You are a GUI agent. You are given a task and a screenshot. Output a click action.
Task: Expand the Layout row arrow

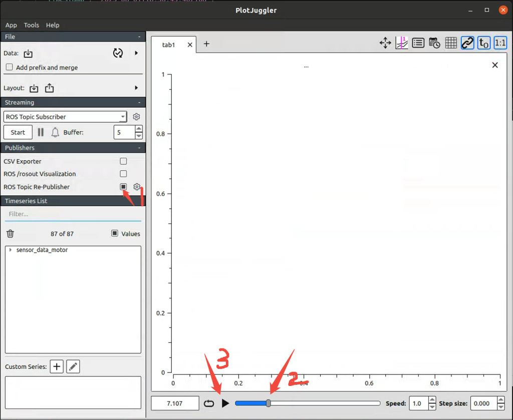[x=136, y=88]
